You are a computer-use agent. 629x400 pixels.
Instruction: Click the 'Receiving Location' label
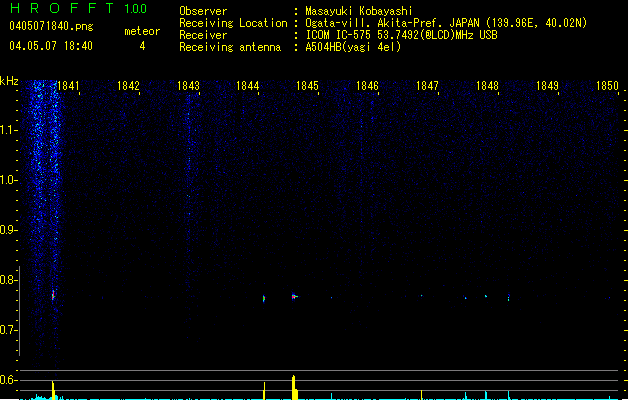click(x=233, y=23)
